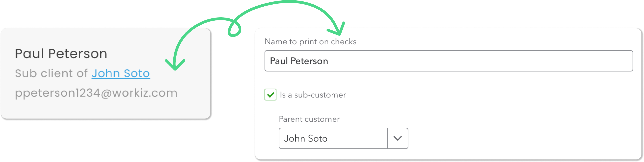Open the John Soto parent client link
The height and width of the screenshot is (162, 644).
point(120,73)
